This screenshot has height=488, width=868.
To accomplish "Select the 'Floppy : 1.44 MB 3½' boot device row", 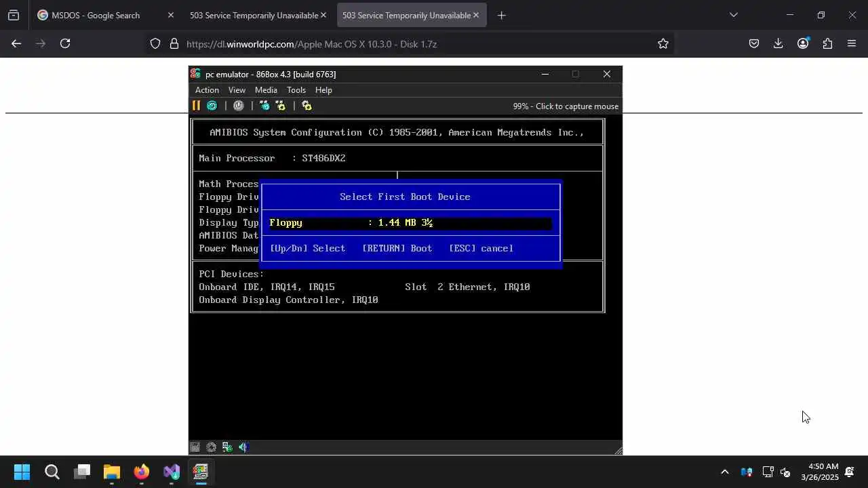I will point(410,223).
